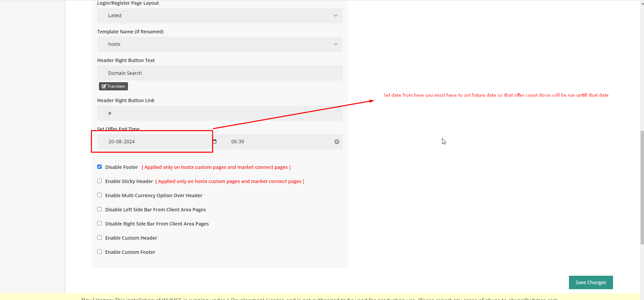Click the calendar icon in date field

pyautogui.click(x=214, y=142)
